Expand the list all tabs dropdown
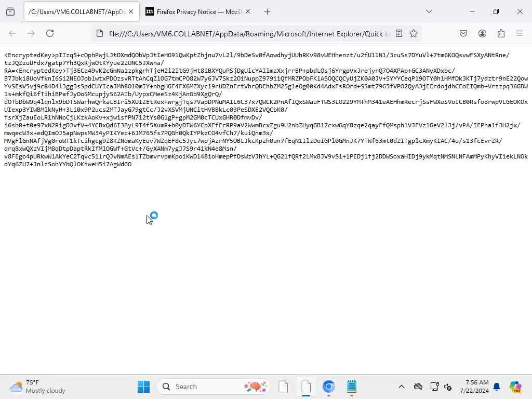This screenshot has width=532, height=399. pyautogui.click(x=429, y=11)
